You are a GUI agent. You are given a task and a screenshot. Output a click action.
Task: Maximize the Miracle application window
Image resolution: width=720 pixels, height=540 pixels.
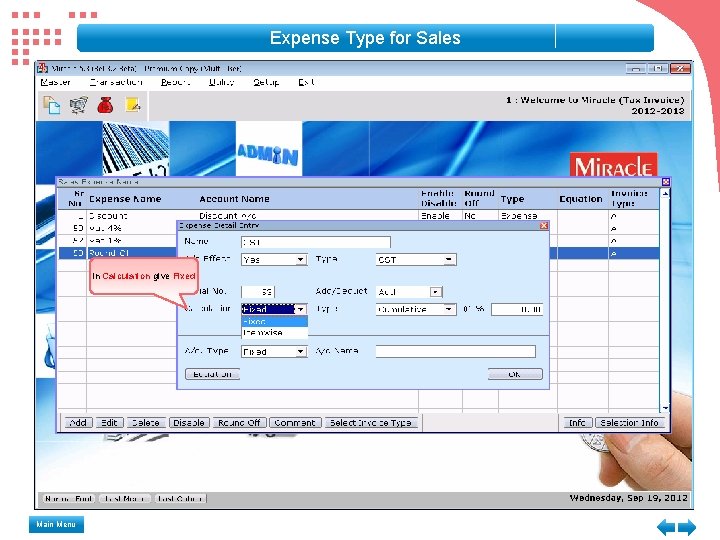click(658, 68)
